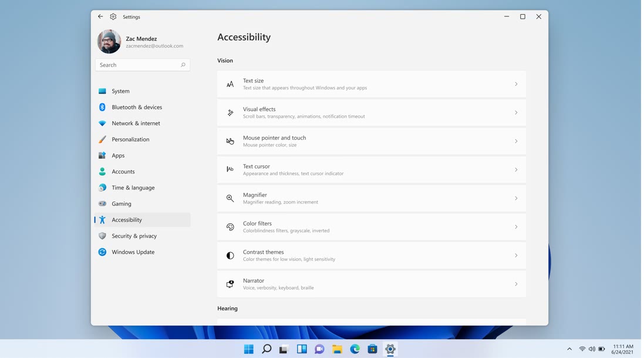Click the Apps icon in sidebar
Image resolution: width=644 pixels, height=358 pixels.
point(102,155)
